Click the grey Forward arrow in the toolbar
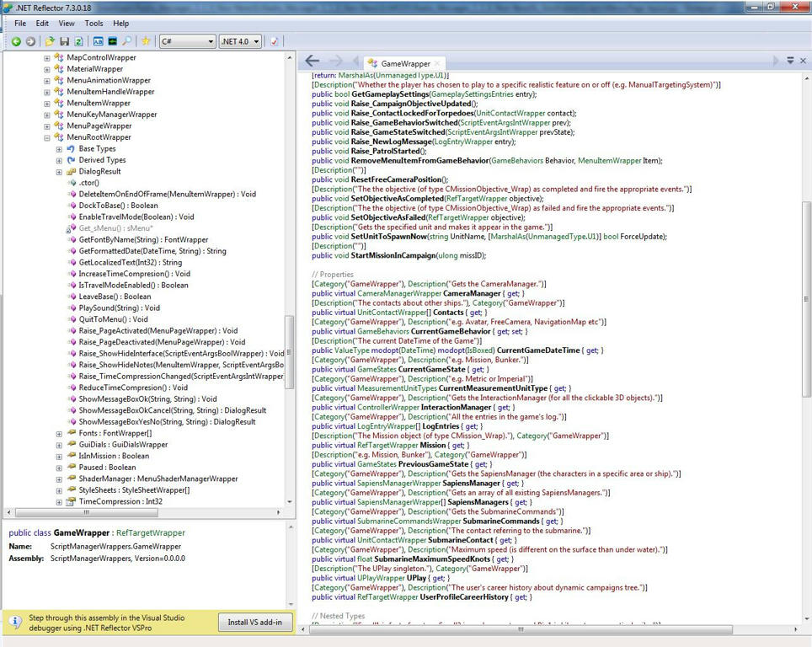Viewport: 812px width, 647px height. coord(30,41)
